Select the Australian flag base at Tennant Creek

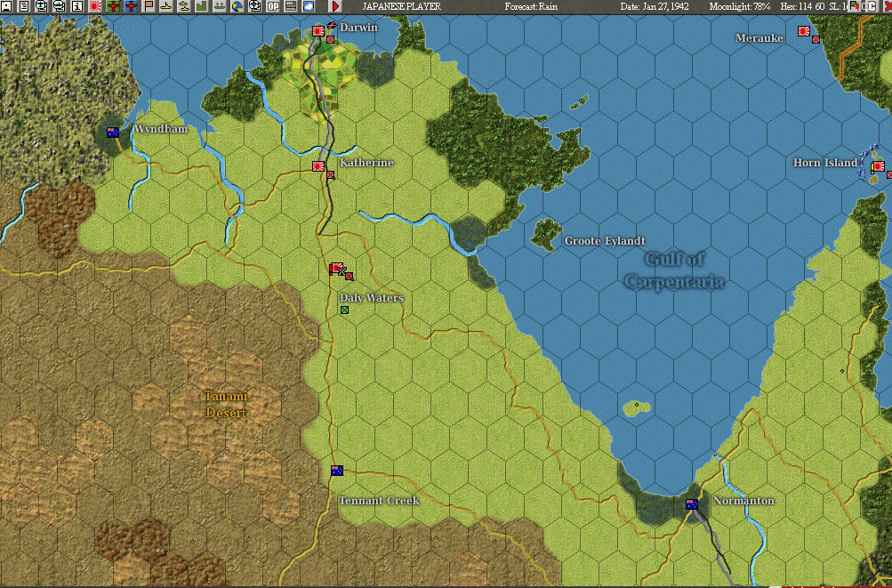pos(337,471)
